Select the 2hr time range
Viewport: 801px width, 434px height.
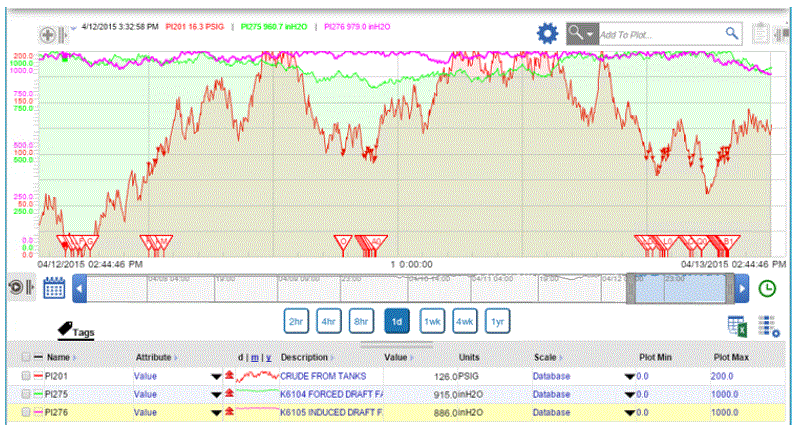tap(296, 322)
